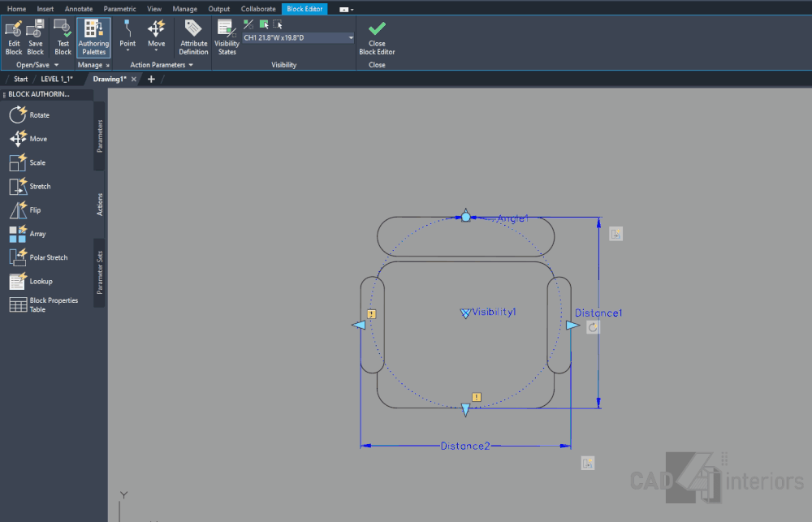Select the Lookup action tool
Image resolution: width=812 pixels, height=522 pixels.
[31, 282]
